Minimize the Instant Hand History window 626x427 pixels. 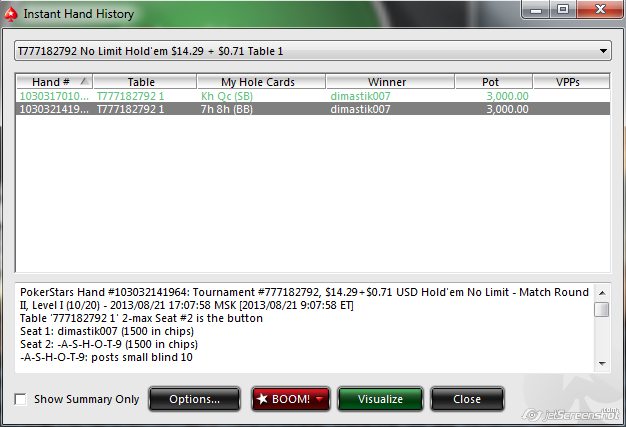coord(535,10)
